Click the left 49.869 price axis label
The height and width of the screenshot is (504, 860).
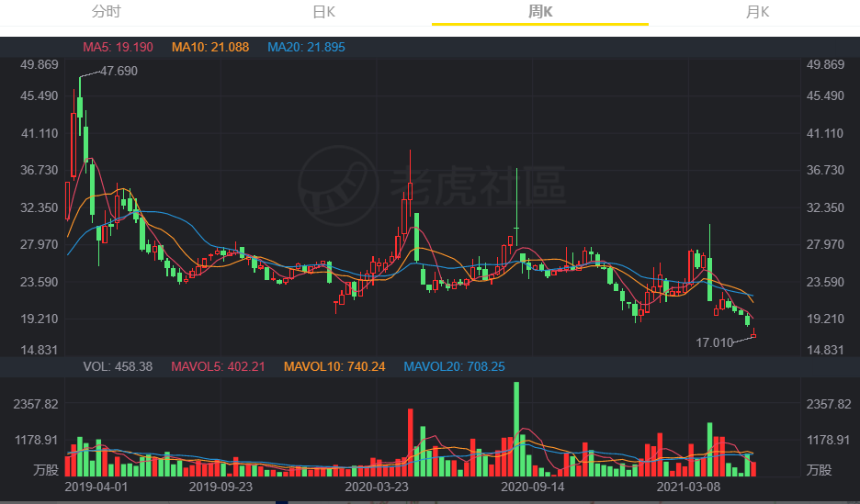(40, 64)
